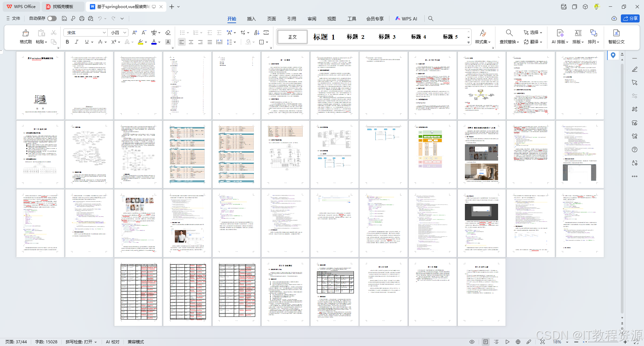Viewport: 644px width, 346px height.
Task: Open the zoom percentage dropdown arrow
Action: (x=567, y=342)
